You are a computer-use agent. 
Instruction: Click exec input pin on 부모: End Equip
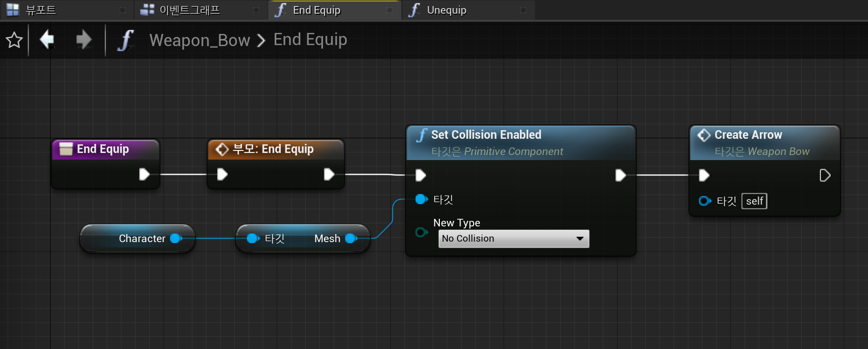coord(222,174)
